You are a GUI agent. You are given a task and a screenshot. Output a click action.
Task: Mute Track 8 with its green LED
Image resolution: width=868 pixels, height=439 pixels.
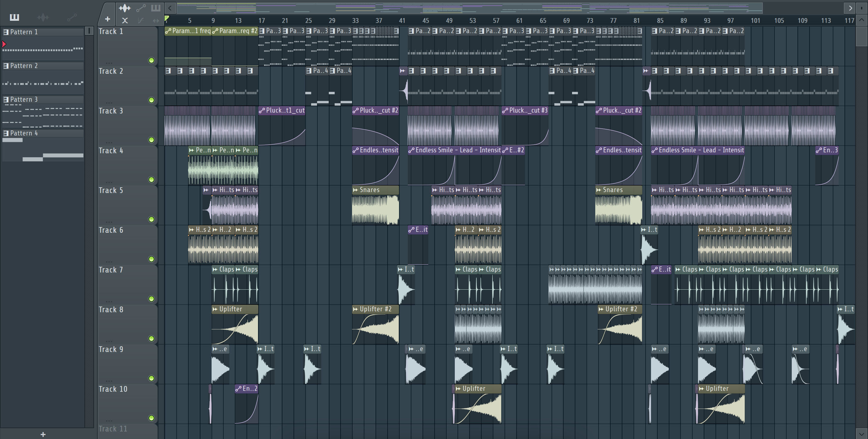tap(151, 338)
